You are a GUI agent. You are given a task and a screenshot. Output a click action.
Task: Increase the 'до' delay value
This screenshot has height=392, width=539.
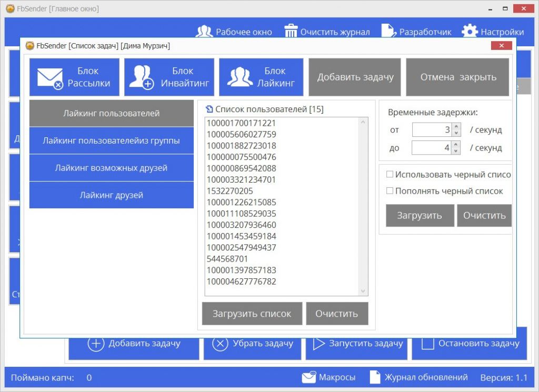coord(456,145)
